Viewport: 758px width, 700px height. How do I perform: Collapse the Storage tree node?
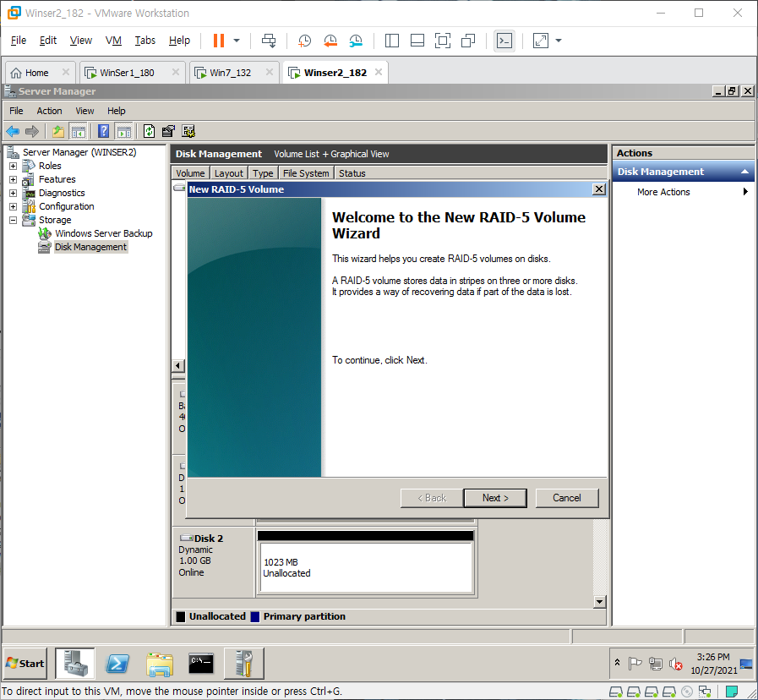click(x=13, y=220)
